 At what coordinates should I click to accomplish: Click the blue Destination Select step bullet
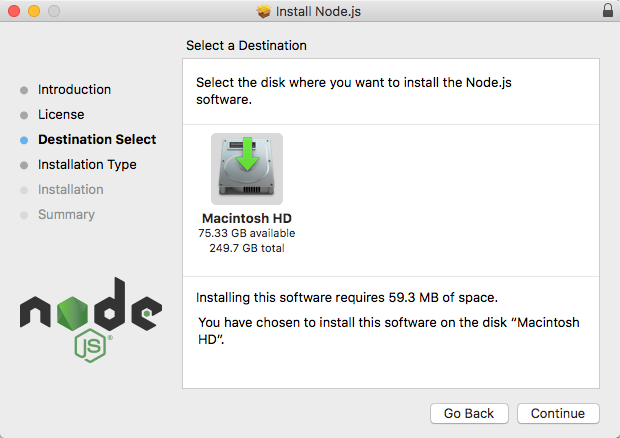coord(24,140)
